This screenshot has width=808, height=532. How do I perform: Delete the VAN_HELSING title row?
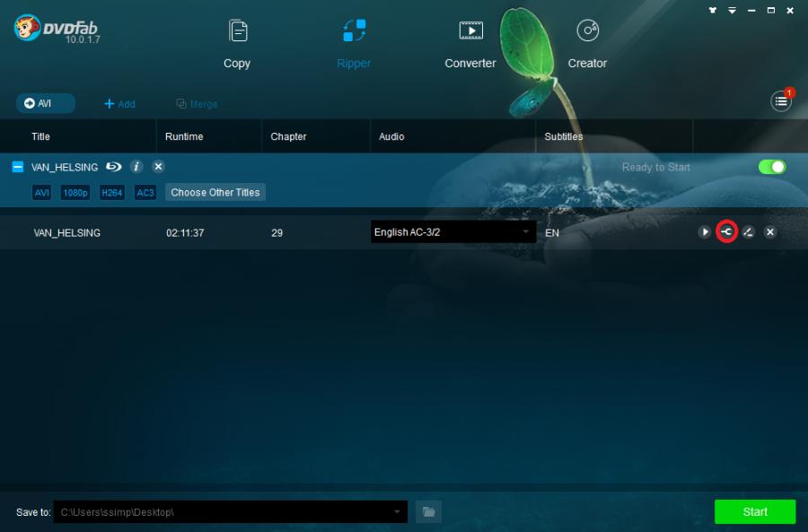point(770,232)
